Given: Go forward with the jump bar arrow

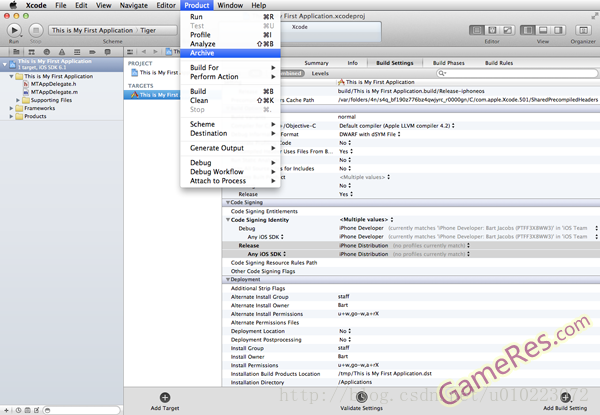Looking at the screenshot, I should click(x=155, y=52).
